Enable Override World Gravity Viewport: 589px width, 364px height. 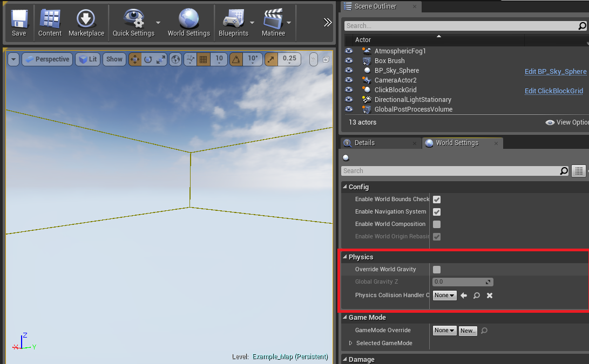coord(436,269)
